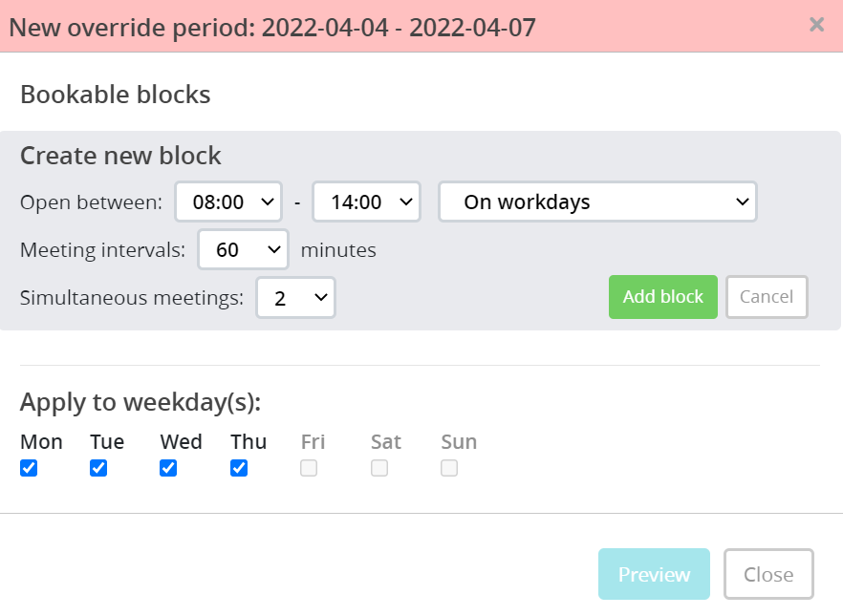The height and width of the screenshot is (616, 843).
Task: Close the override period dialog with X
Action: [x=816, y=25]
